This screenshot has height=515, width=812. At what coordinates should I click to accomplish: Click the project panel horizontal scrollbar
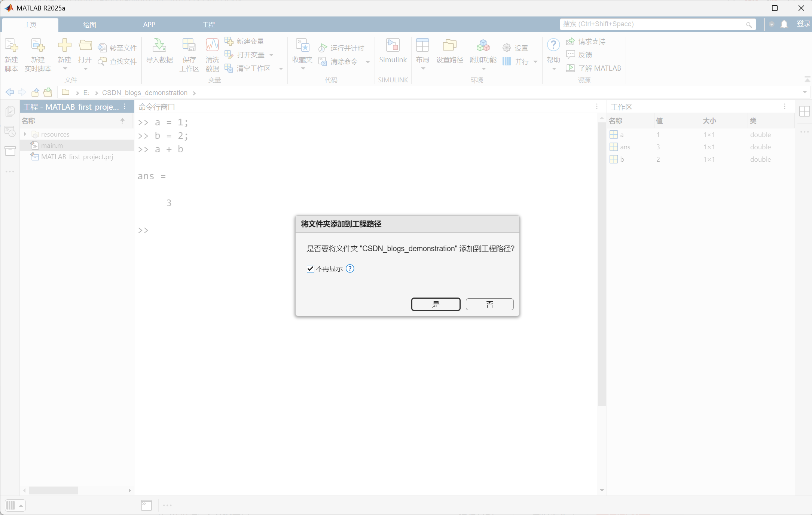[54, 490]
